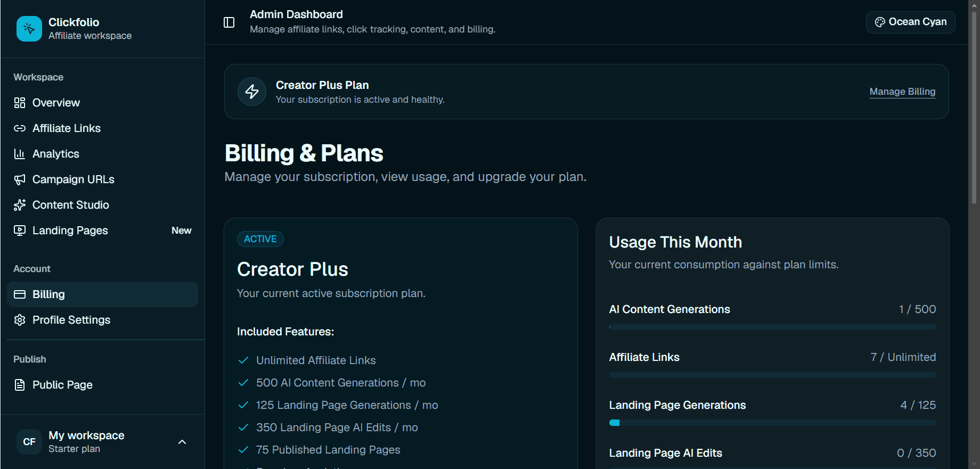Image resolution: width=980 pixels, height=469 pixels.
Task: Click checkmark beside 500 AI Content Generations
Action: tap(243, 383)
